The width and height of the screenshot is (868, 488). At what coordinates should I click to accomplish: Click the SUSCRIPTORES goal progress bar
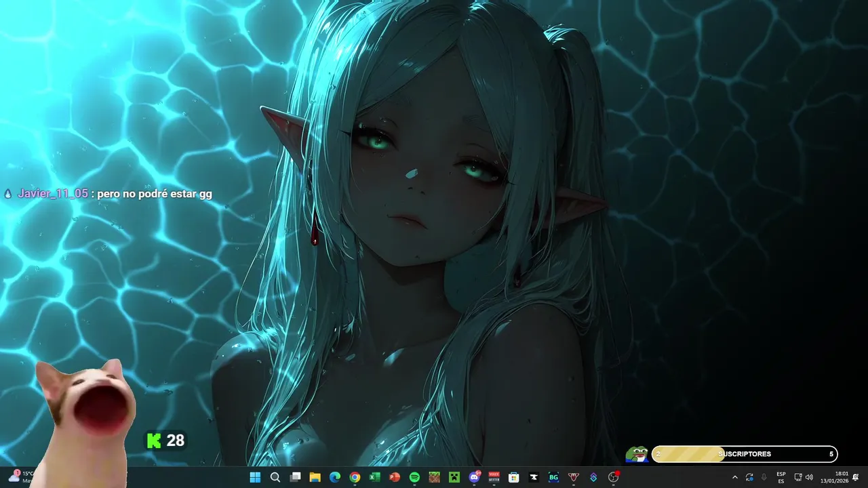(745, 454)
